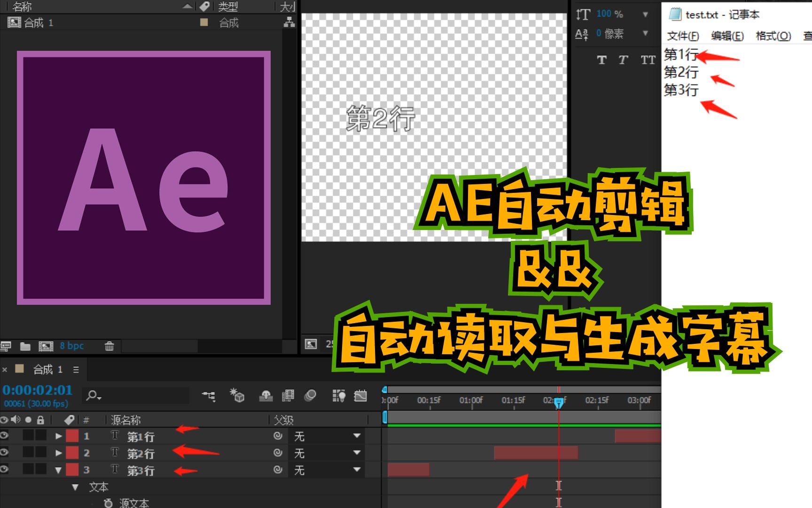
Task: Toggle the lock box for layer 第3行
Action: tap(41, 469)
